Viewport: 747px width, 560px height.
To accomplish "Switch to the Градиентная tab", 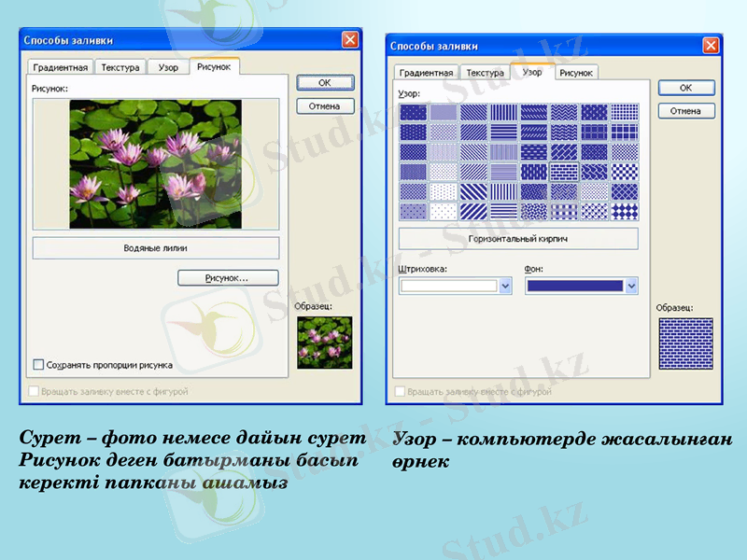I will [61, 66].
